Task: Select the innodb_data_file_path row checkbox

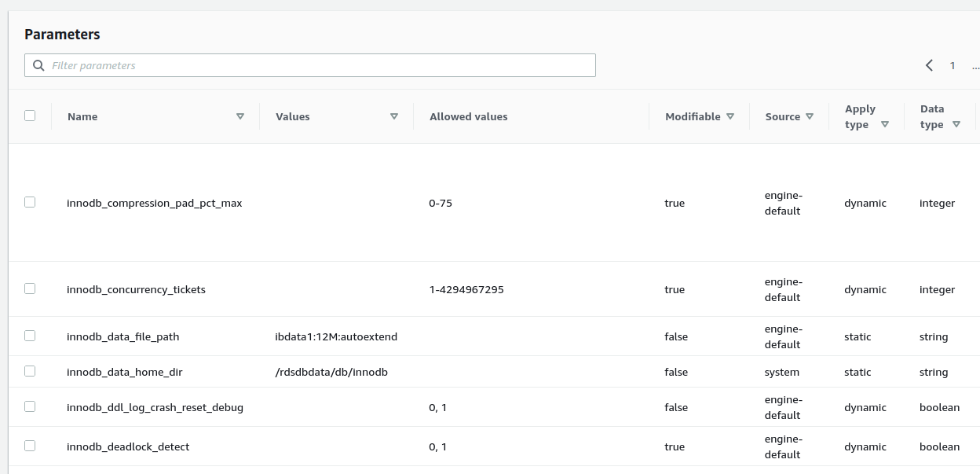Action: click(30, 336)
